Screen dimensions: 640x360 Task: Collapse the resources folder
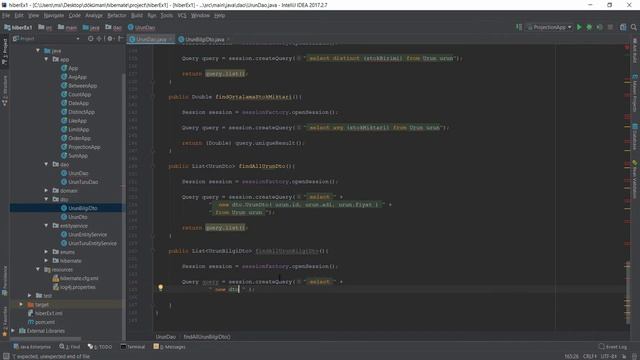38,269
